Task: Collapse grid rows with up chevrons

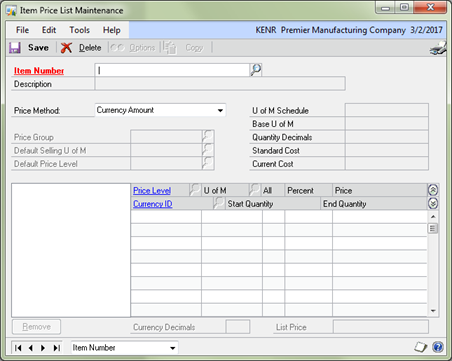Action: (433, 190)
